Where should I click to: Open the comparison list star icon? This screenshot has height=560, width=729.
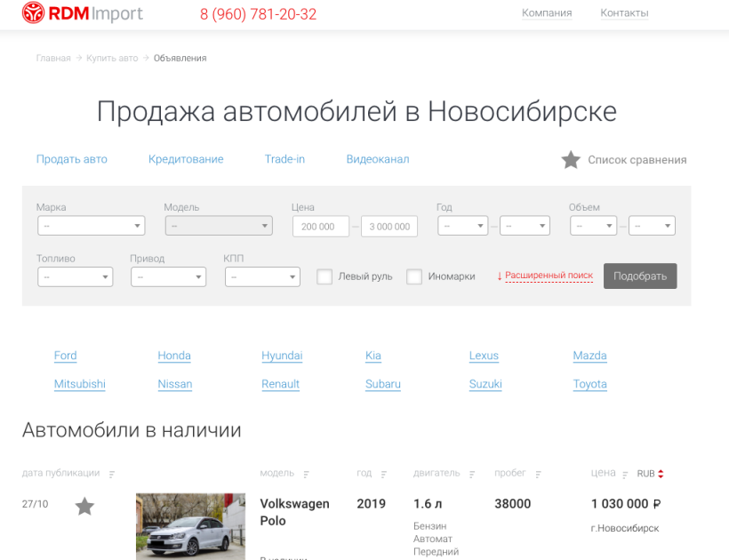pyautogui.click(x=571, y=160)
